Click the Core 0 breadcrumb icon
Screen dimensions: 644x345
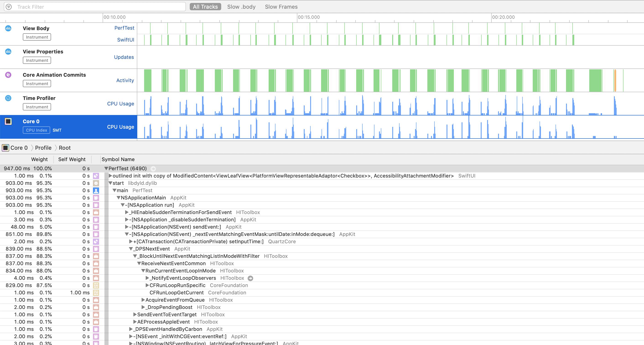pyautogui.click(x=5, y=148)
